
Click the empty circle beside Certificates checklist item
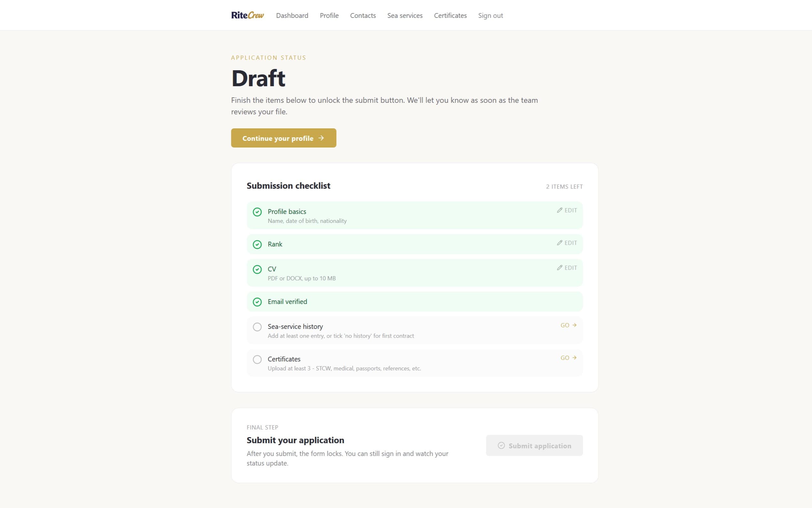[x=257, y=360]
